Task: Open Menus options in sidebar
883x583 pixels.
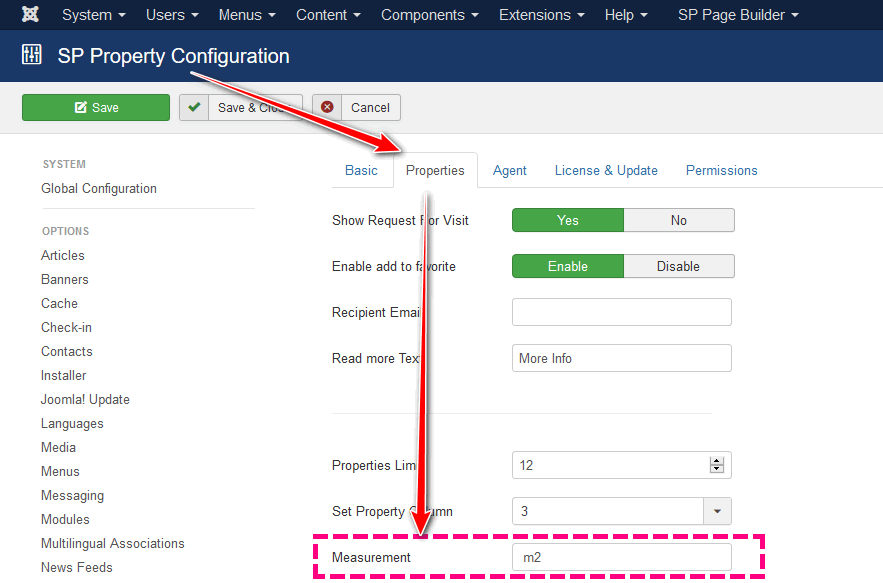Action: (60, 471)
